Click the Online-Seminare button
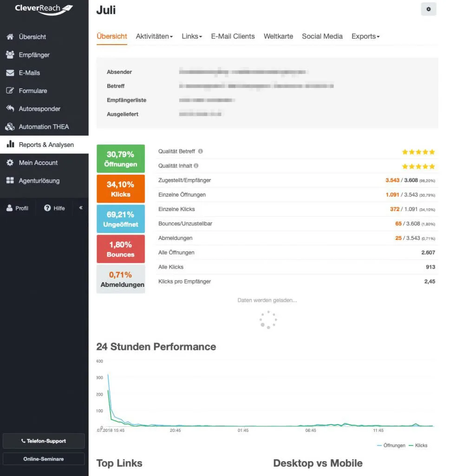Viewport: 450px width, 476px height. click(44, 459)
